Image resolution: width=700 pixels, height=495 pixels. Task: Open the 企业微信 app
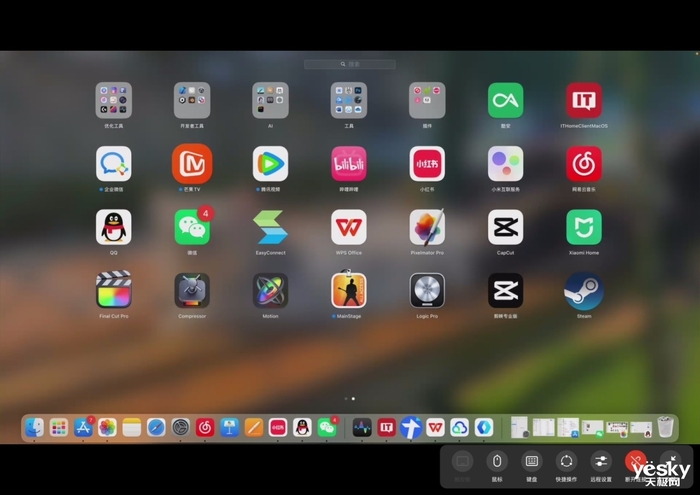pyautogui.click(x=114, y=163)
